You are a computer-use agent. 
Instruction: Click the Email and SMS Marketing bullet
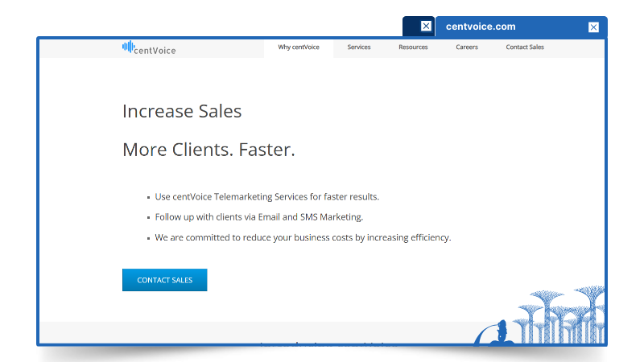coord(259,217)
